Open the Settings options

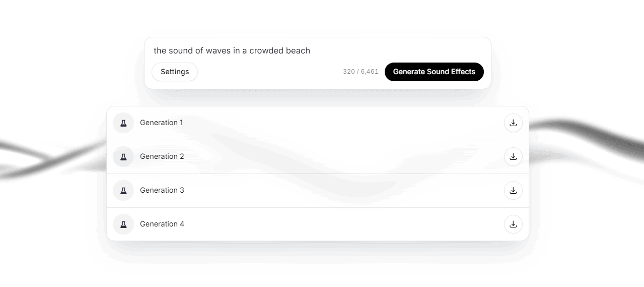tap(175, 72)
